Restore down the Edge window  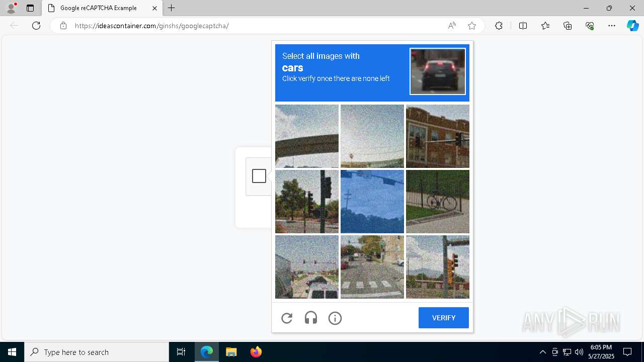click(609, 8)
